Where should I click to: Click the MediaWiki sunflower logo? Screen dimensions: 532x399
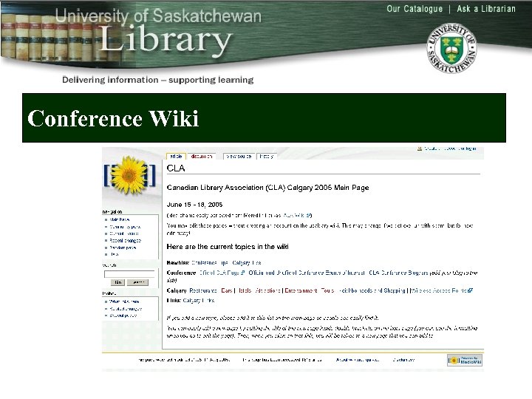coord(129,175)
